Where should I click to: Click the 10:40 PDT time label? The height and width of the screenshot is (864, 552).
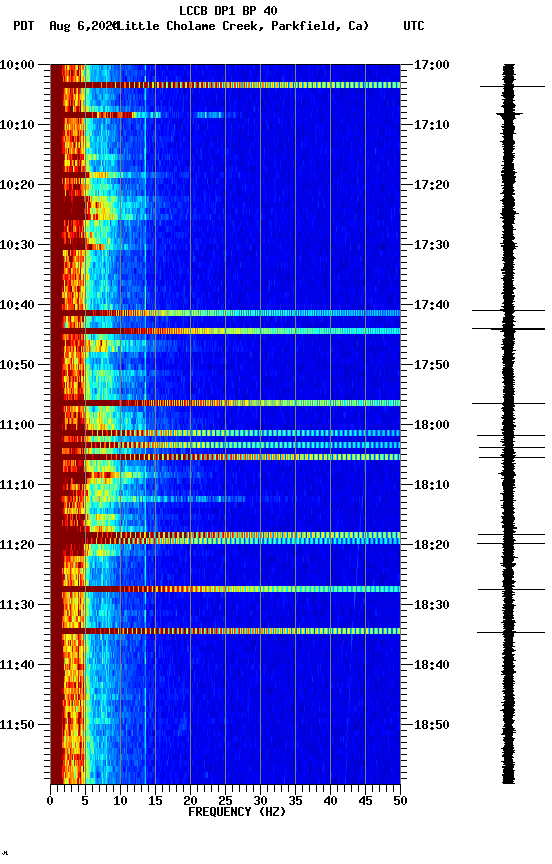pos(17,305)
